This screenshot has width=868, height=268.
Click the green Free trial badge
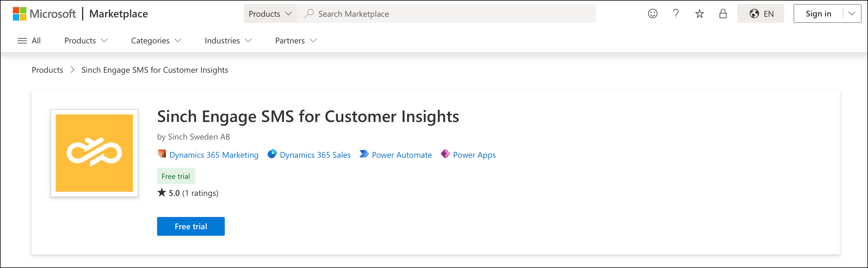176,176
